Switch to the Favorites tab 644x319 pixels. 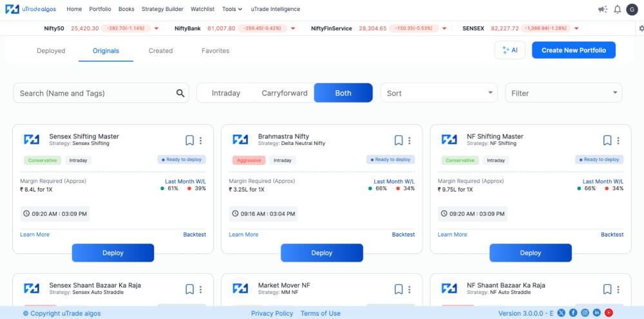215,51
